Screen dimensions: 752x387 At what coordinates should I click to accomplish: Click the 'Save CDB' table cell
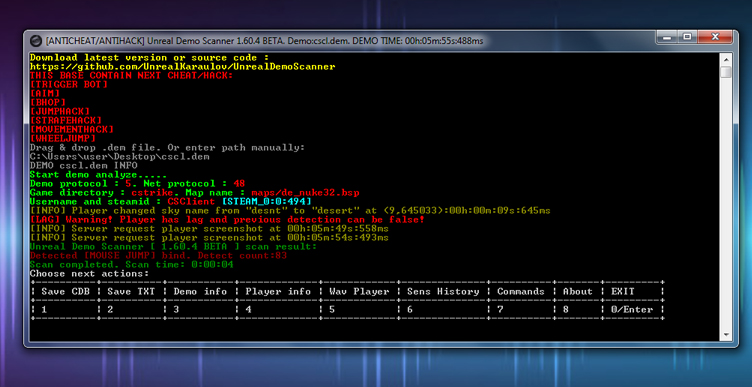point(65,292)
